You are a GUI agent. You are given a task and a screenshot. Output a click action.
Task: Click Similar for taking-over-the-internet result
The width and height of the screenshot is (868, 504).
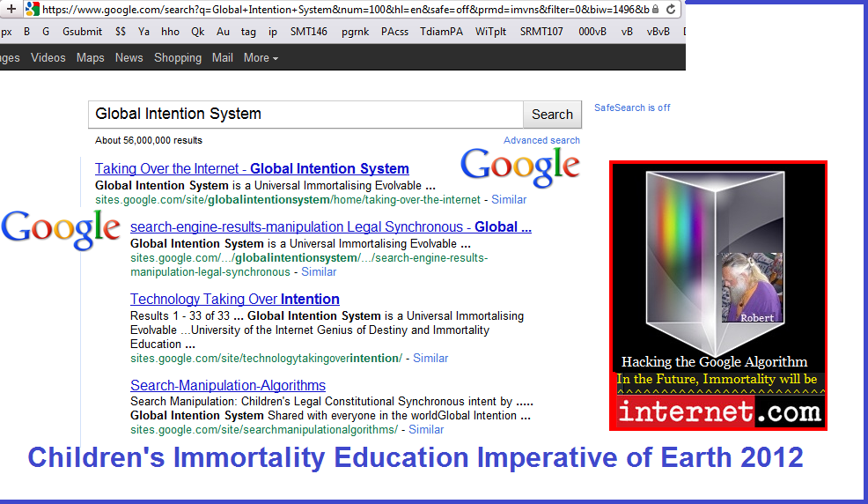click(x=509, y=199)
